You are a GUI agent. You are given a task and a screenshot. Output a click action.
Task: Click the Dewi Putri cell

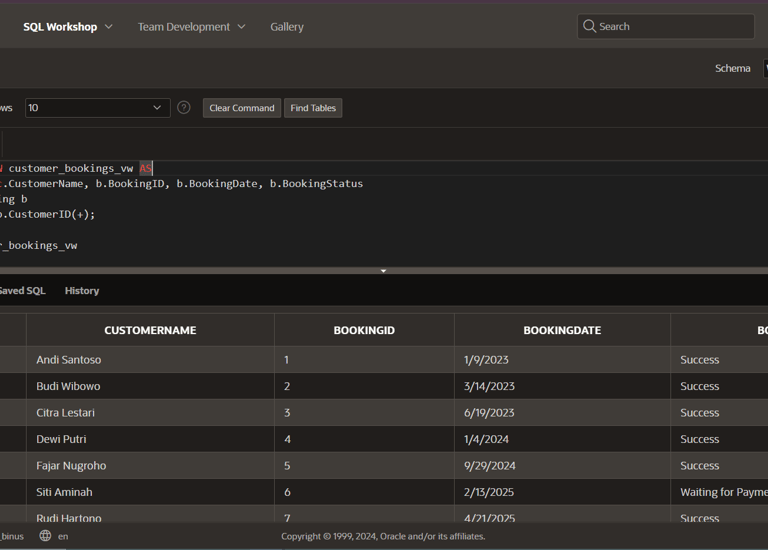coord(150,439)
